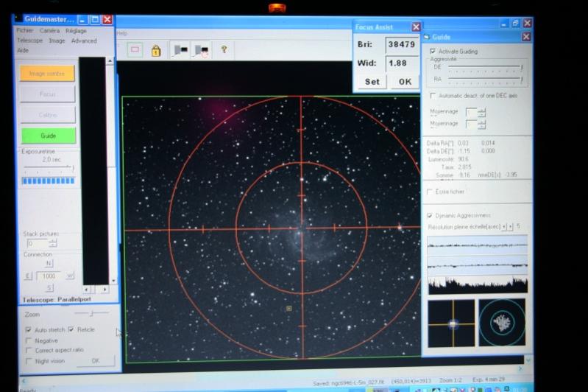The image size is (588, 392).
Task: Click the Focus button
Action: tap(48, 94)
